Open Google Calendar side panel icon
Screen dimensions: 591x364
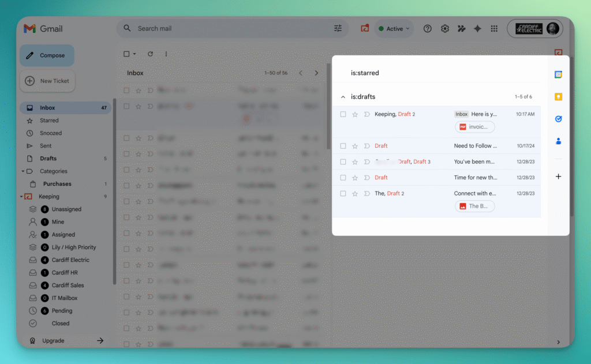tap(558, 74)
